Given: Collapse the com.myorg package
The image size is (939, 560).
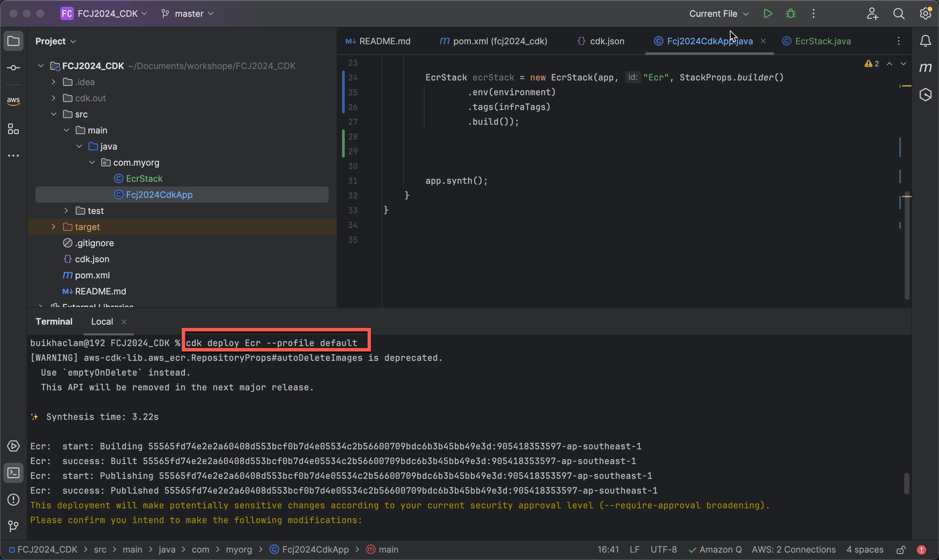Looking at the screenshot, I should [92, 162].
